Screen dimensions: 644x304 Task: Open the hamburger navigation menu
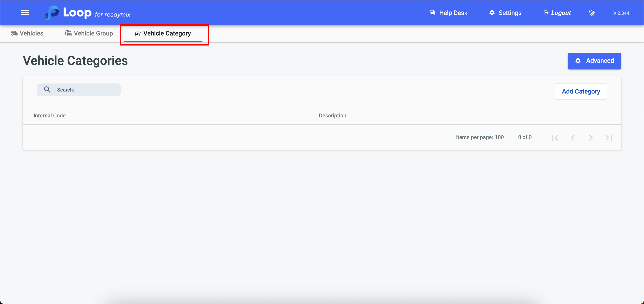tap(25, 13)
